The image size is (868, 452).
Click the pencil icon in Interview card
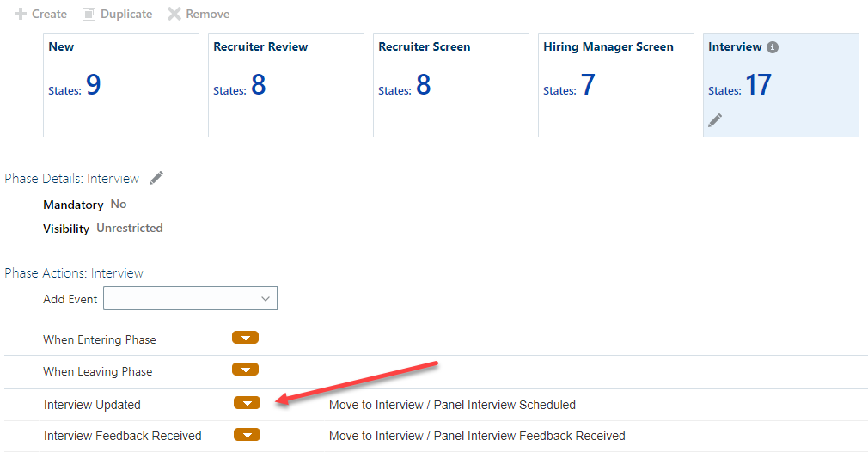[x=715, y=119]
